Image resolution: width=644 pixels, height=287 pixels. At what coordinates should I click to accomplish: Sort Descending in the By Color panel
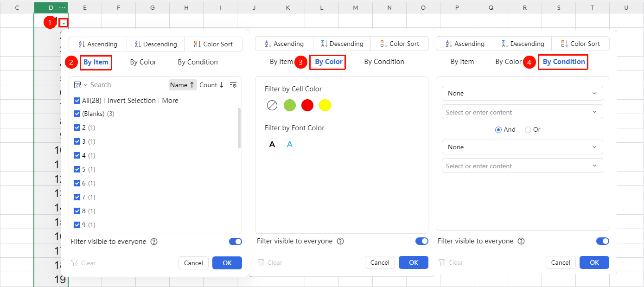click(342, 44)
